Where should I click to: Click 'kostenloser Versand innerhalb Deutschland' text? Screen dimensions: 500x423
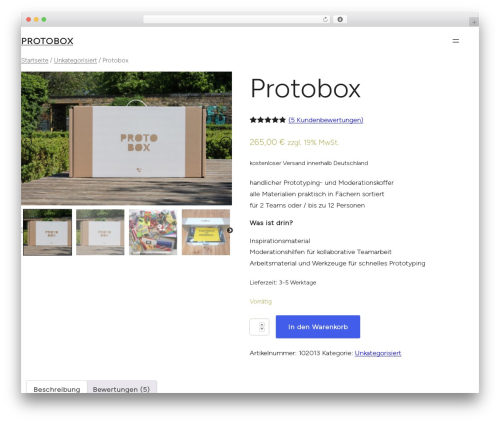(x=309, y=163)
